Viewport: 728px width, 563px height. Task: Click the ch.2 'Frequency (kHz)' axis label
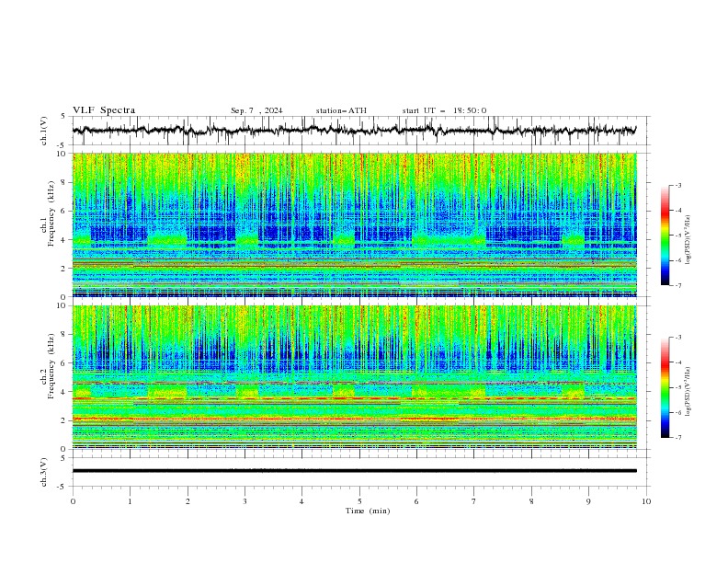click(51, 365)
